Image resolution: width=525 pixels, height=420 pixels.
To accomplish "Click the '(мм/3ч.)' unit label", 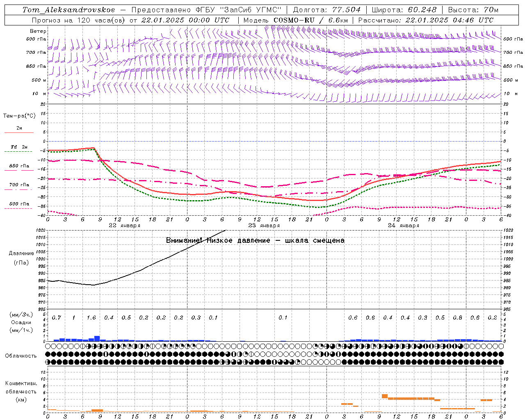I will coord(21,315).
